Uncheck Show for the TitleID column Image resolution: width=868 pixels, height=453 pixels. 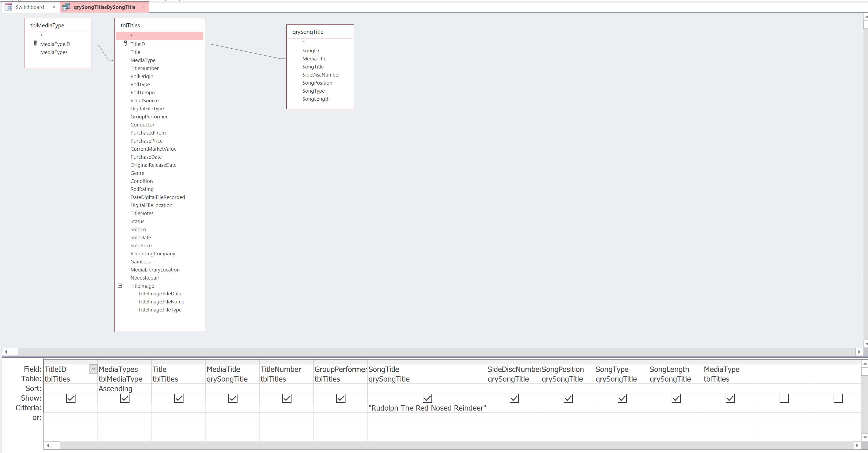[70, 398]
